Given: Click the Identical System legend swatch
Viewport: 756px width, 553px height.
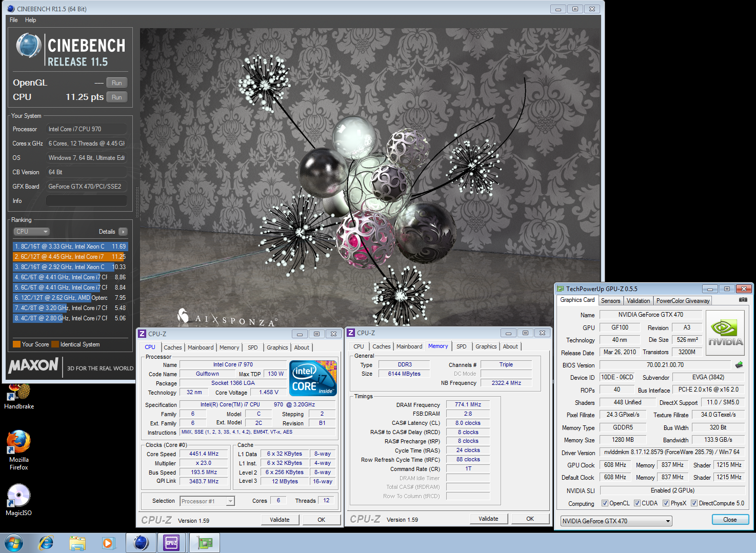Looking at the screenshot, I should pyautogui.click(x=55, y=344).
